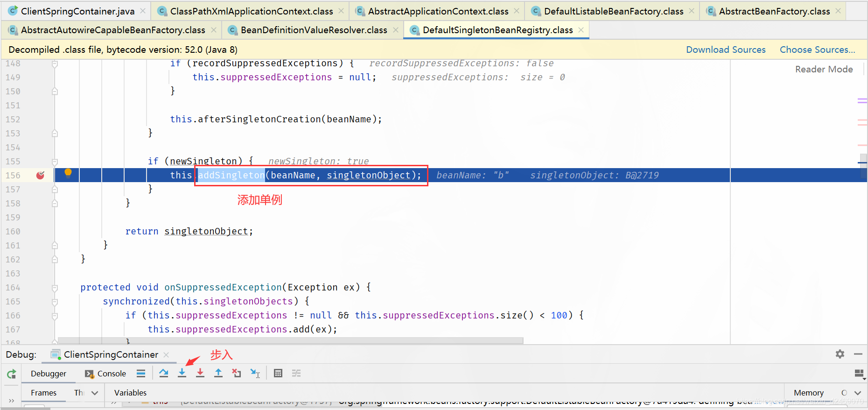Collapse the if block at line 148
The height and width of the screenshot is (410, 868).
click(x=55, y=64)
